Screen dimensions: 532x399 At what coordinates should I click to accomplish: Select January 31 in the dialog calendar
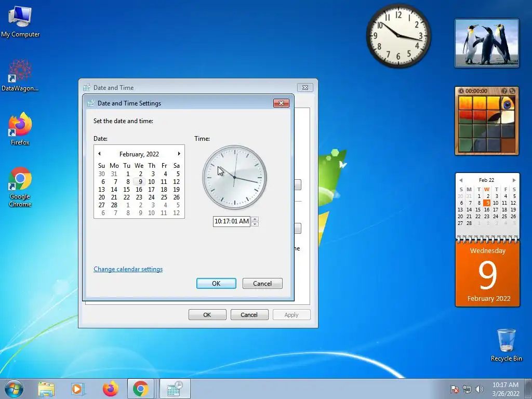click(114, 174)
